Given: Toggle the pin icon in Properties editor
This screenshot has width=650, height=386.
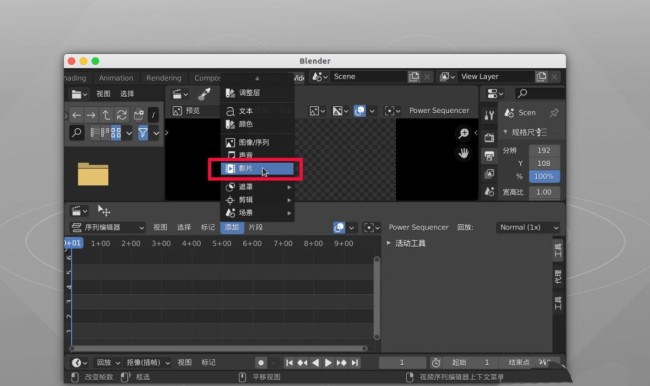Looking at the screenshot, I should 554,113.
